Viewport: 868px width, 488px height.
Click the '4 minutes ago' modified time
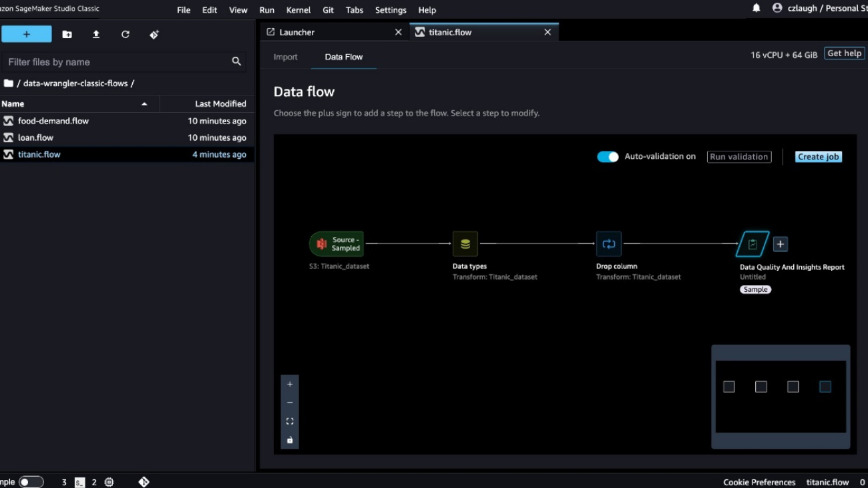(219, 154)
